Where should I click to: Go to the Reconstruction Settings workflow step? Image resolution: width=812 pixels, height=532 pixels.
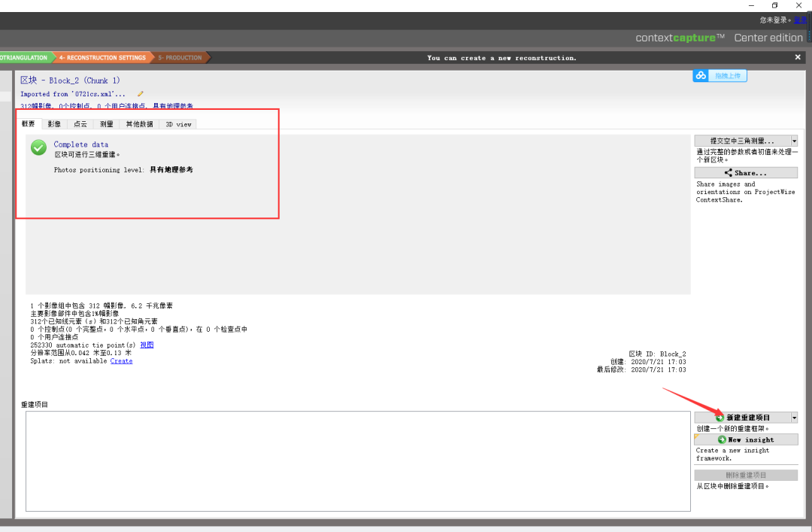point(101,57)
